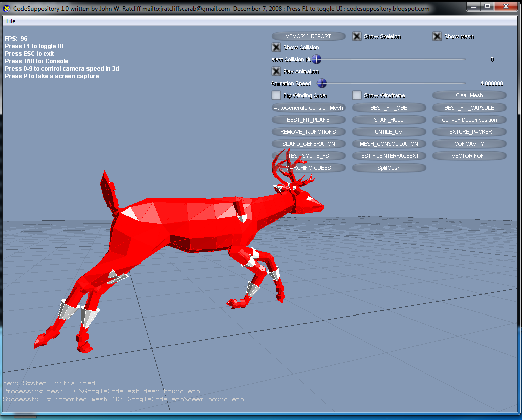Image resolution: width=522 pixels, height=420 pixels.
Task: Click the REMOVE_TJUNCTIONS button
Action: [308, 132]
